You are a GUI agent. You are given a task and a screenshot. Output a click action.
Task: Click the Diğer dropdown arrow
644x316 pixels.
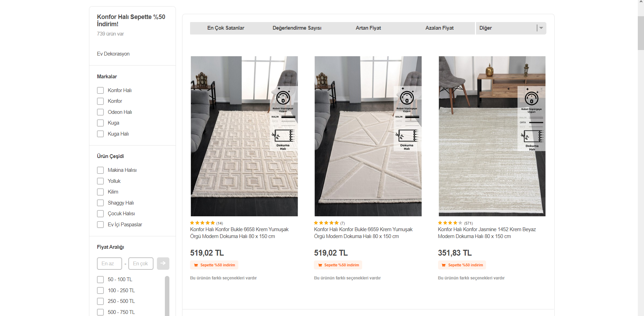coord(541,28)
